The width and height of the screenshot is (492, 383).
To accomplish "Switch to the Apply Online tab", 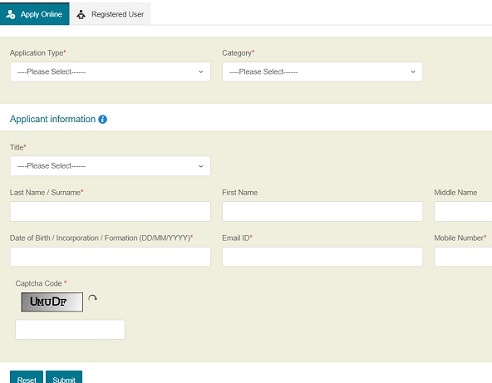I will pos(35,14).
